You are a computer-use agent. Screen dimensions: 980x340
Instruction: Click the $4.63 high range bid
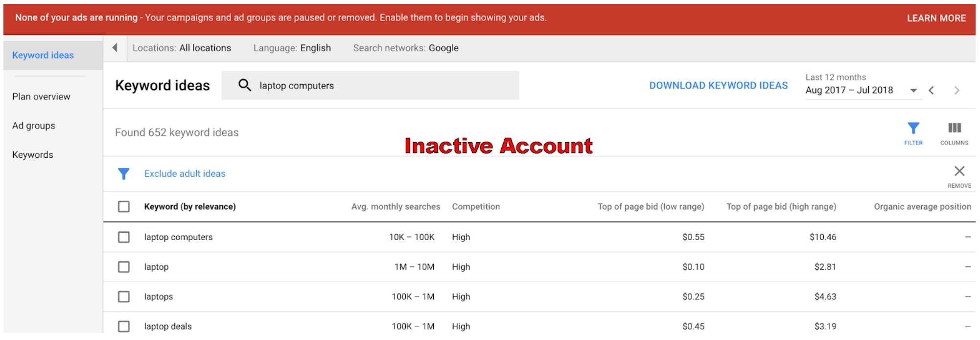coord(825,297)
